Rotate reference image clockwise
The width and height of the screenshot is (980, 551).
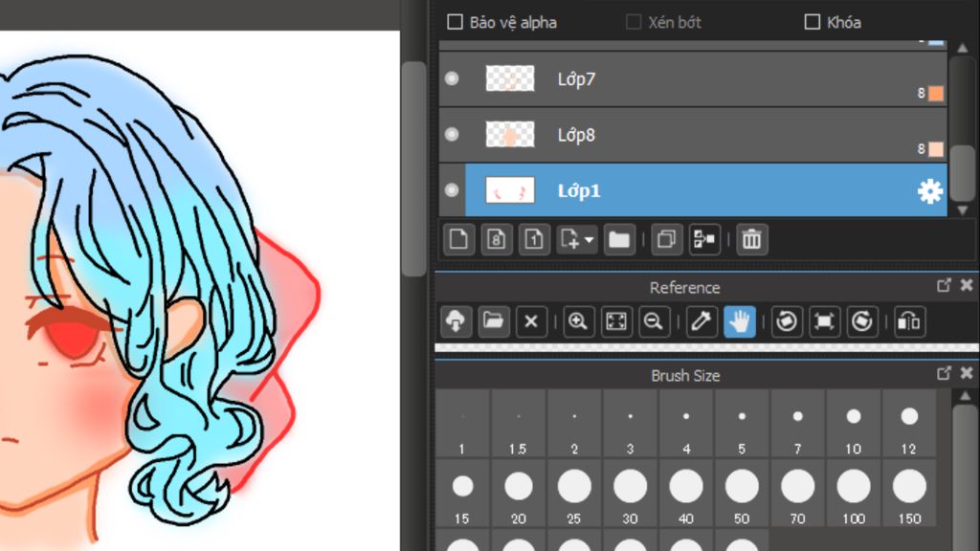[x=862, y=321]
